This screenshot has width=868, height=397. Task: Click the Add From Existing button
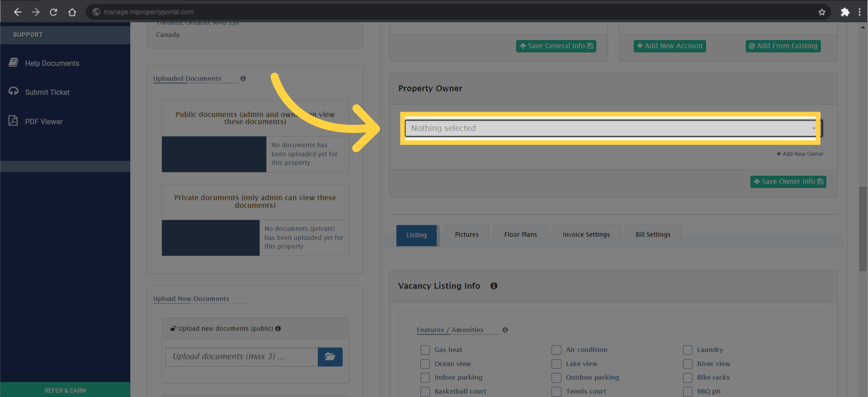click(783, 46)
